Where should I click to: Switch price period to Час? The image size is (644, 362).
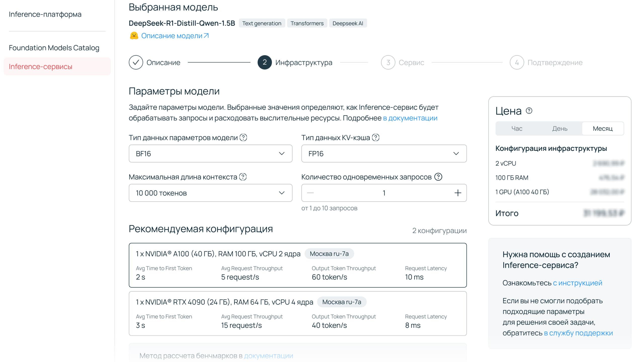pyautogui.click(x=517, y=128)
